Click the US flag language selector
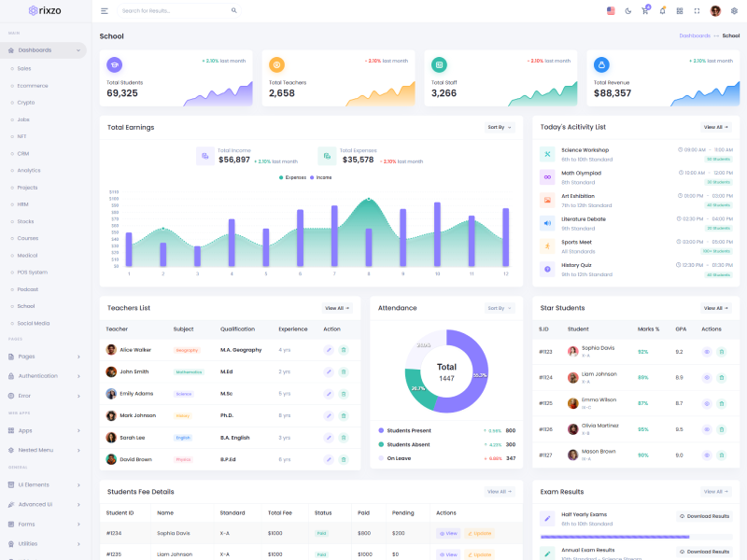Viewport: 747px width, 560px height. [611, 11]
